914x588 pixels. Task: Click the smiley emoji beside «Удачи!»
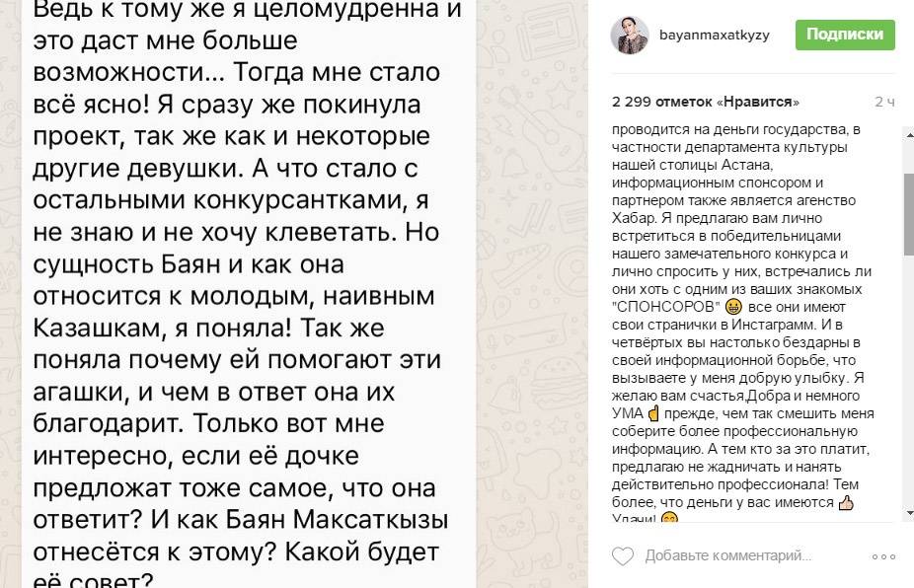(x=667, y=517)
